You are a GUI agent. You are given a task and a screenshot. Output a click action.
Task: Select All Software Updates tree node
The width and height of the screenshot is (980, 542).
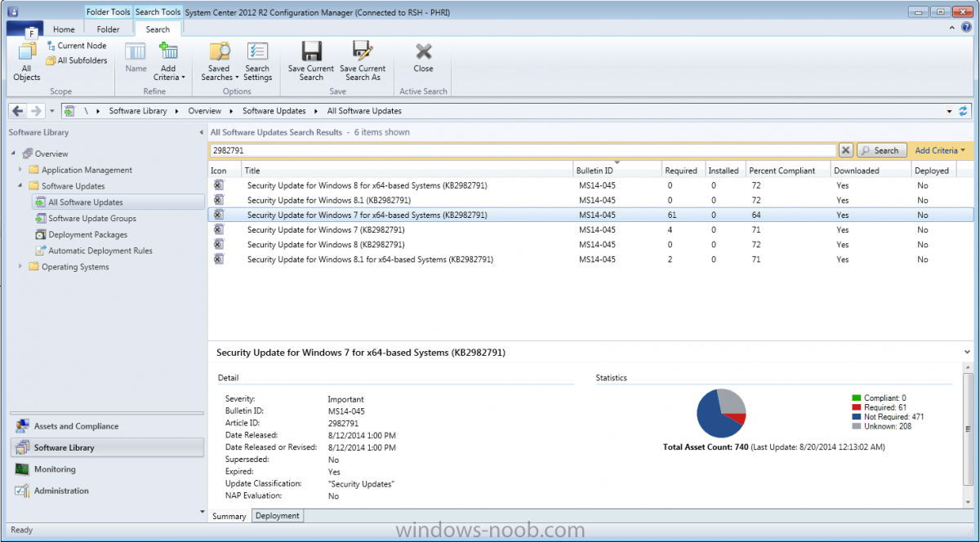[x=119, y=202]
